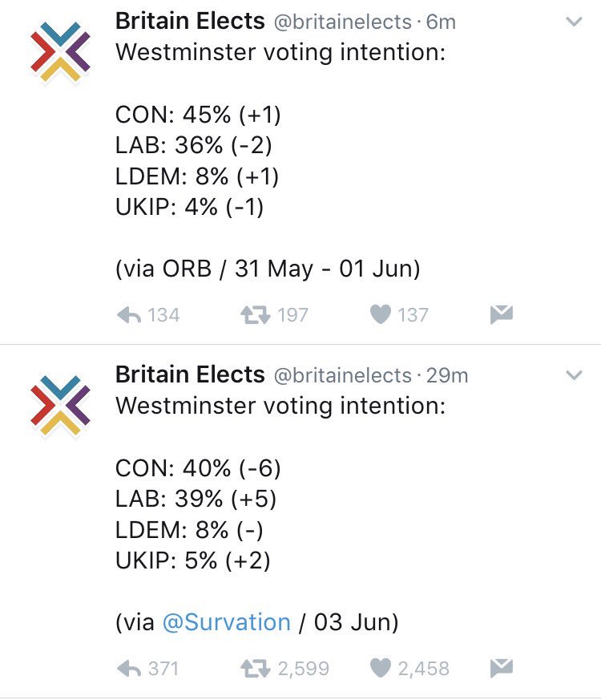Viewport: 601px width, 700px height.
Task: Send ORB poll tweet via direct message
Action: [502, 315]
